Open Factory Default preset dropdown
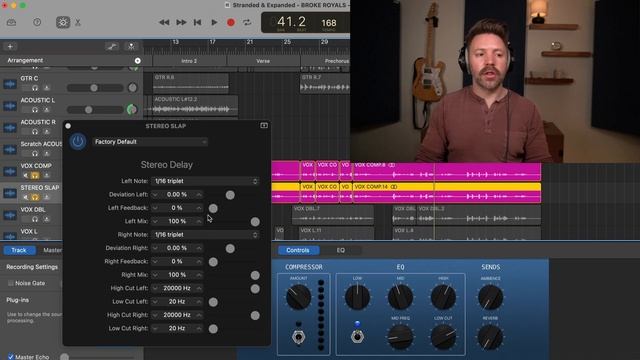The width and height of the screenshot is (640, 360). [150, 142]
